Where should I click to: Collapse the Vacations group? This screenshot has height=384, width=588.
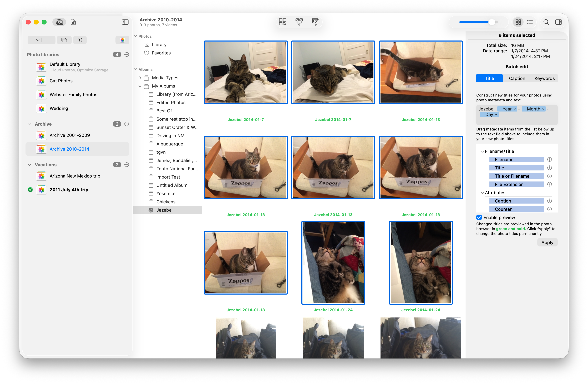[x=30, y=165]
